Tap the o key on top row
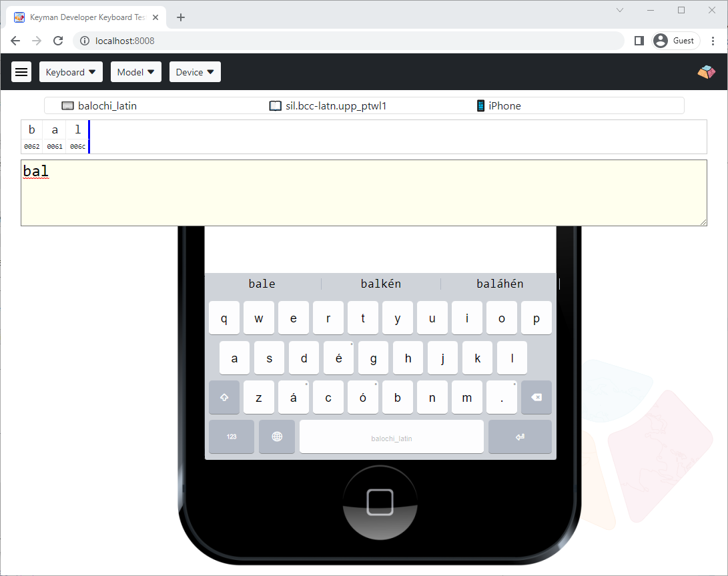The height and width of the screenshot is (576, 728). [x=502, y=318]
